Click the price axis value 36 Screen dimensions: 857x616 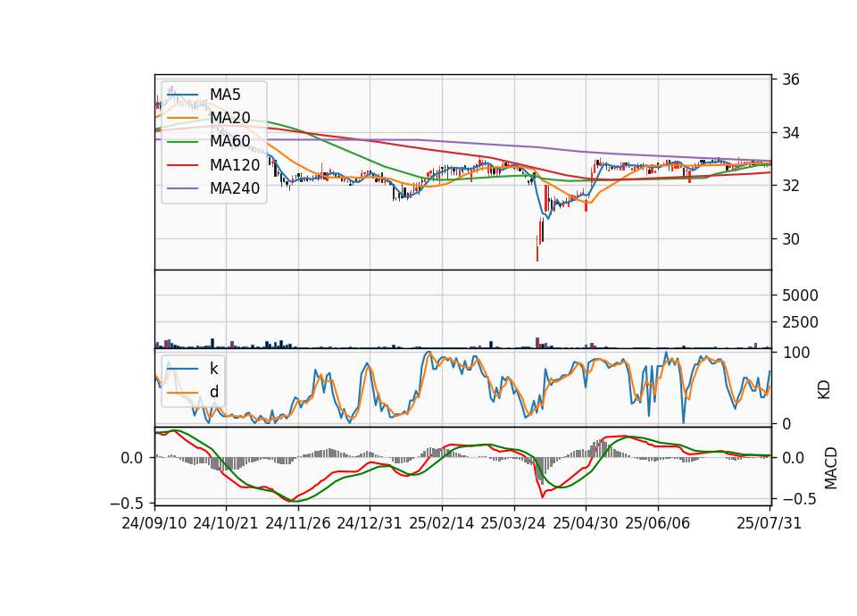(790, 79)
